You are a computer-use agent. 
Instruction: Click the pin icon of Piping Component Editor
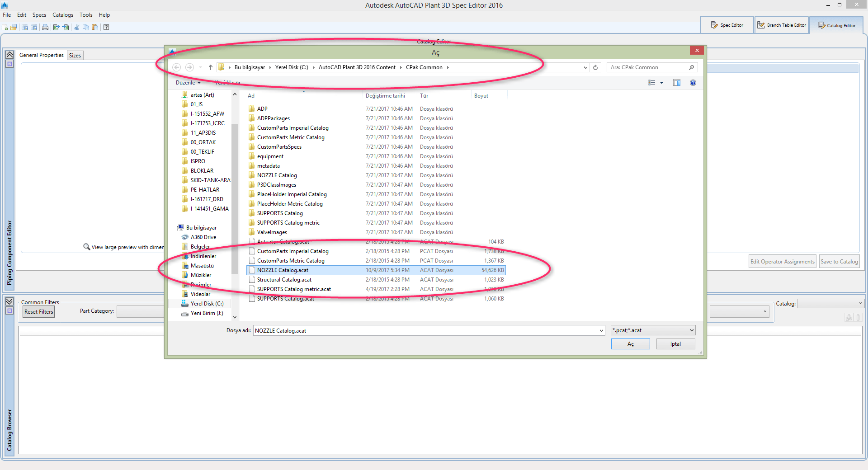pos(9,64)
